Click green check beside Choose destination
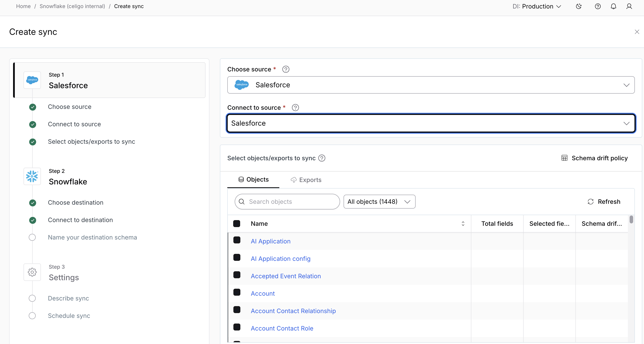This screenshot has width=644, height=344. [32, 203]
